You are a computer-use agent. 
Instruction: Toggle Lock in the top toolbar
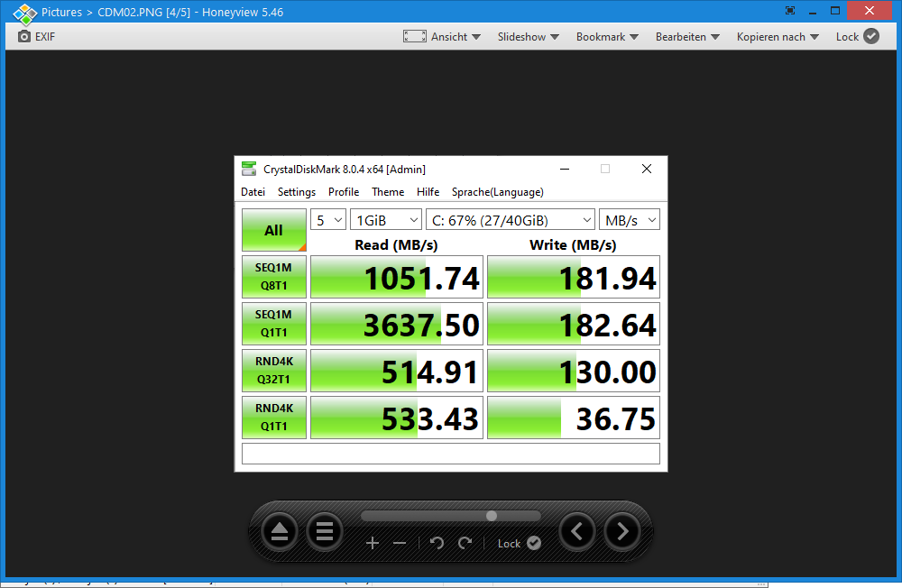pyautogui.click(x=857, y=37)
